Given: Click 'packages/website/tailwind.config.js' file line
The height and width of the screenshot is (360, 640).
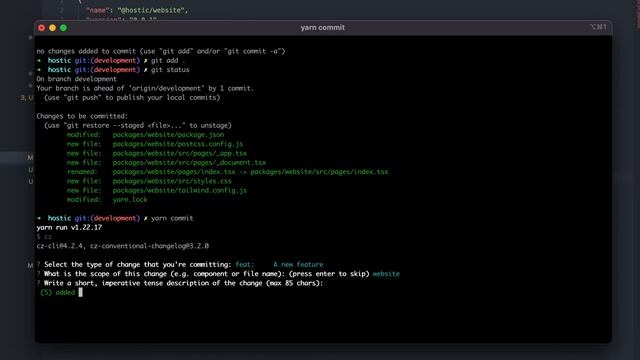Looking at the screenshot, I should [157, 191].
